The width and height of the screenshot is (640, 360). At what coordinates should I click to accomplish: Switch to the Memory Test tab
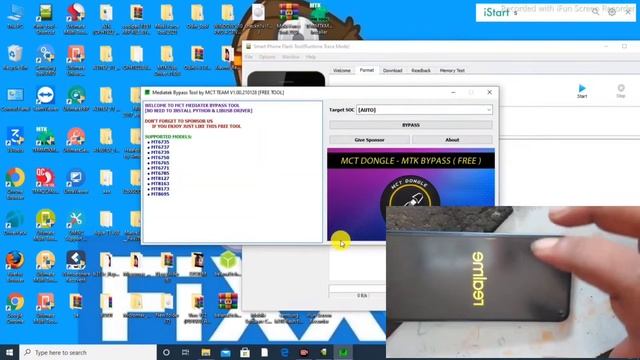(452, 70)
